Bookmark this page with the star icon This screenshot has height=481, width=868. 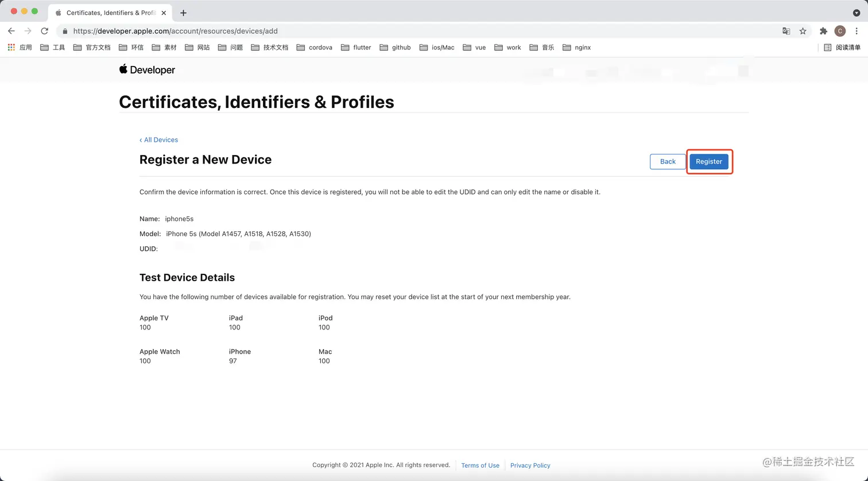[803, 31]
